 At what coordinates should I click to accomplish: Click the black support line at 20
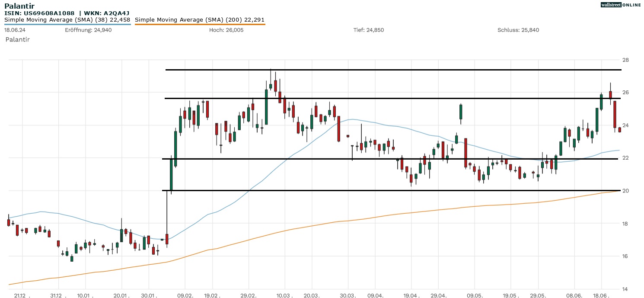tap(389, 190)
